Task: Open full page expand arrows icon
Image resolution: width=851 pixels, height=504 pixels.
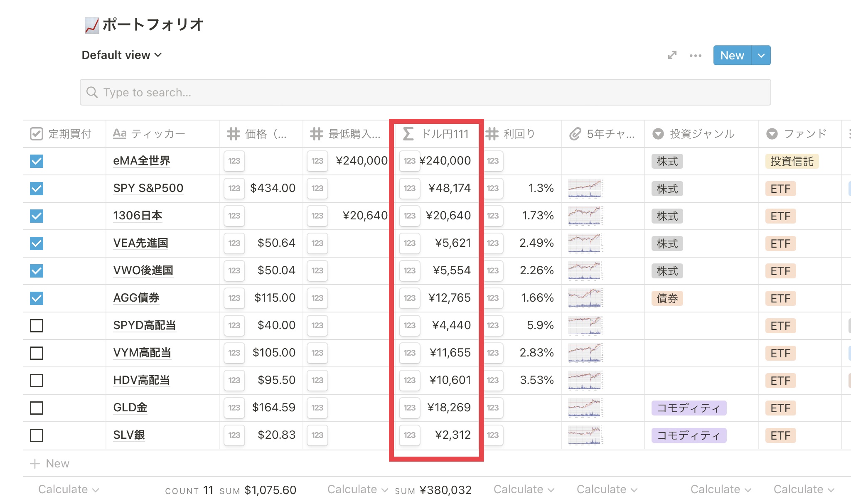Action: [672, 55]
